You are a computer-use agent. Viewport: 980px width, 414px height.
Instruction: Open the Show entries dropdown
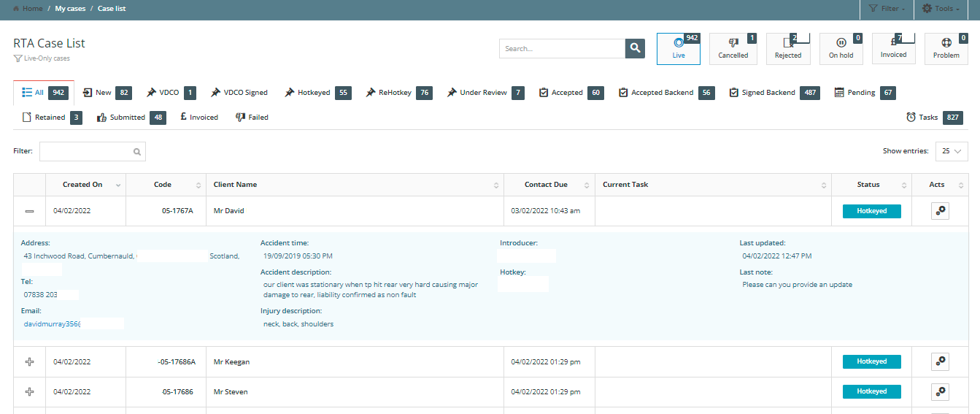952,151
